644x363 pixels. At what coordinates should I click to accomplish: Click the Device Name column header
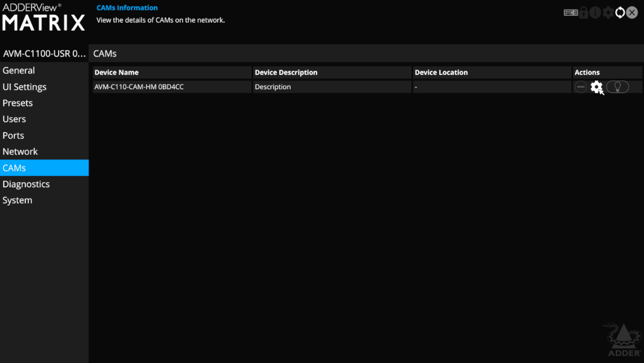[x=172, y=72]
